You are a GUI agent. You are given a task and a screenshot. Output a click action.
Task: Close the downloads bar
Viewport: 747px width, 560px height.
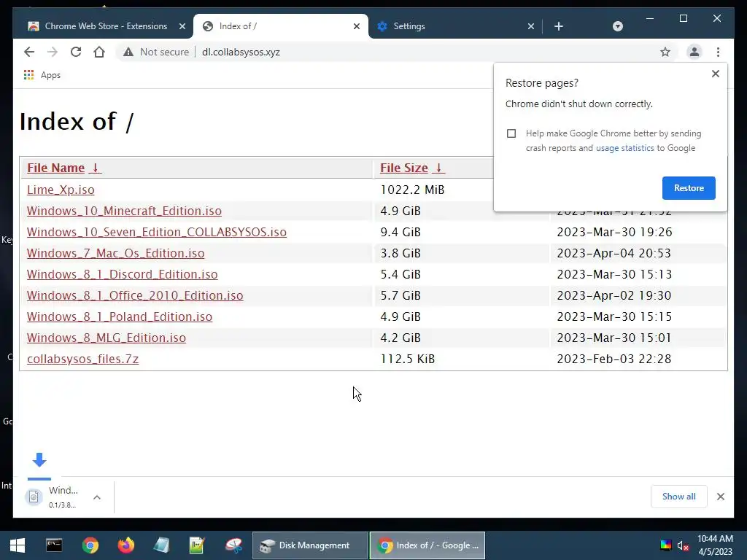[720, 497]
